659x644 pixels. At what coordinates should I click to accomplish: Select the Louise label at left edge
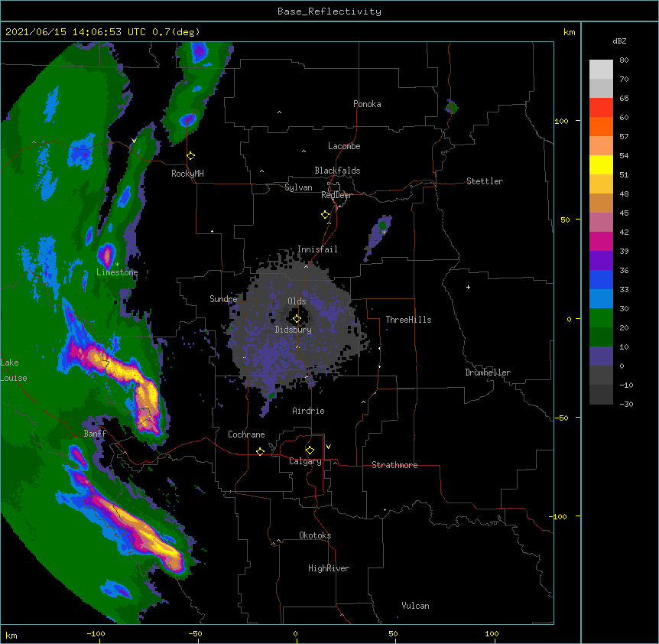(x=14, y=378)
